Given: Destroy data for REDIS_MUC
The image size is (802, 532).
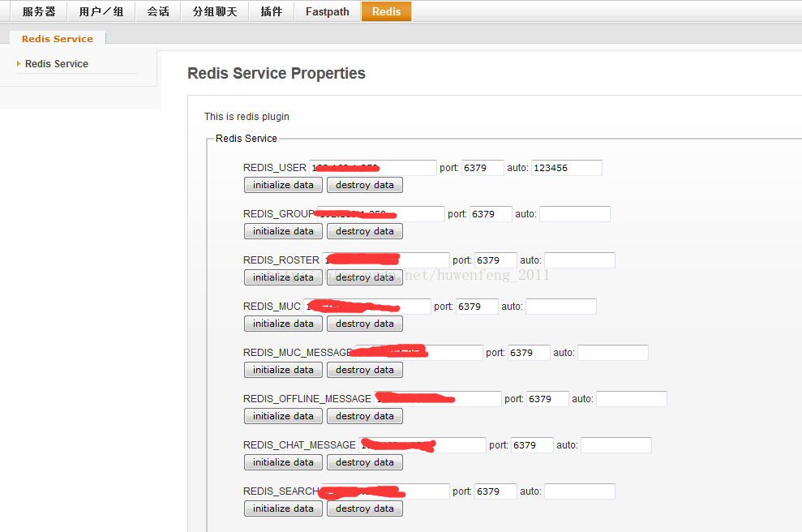Looking at the screenshot, I should click(x=365, y=324).
